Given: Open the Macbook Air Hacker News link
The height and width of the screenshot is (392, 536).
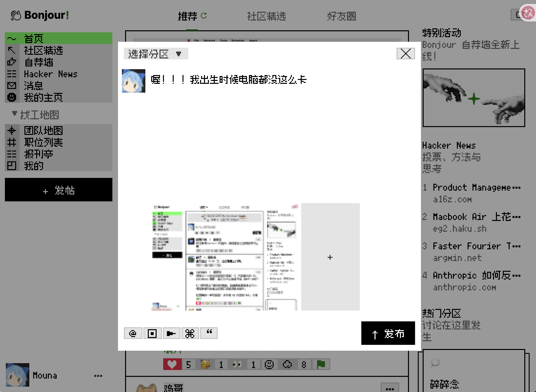Looking at the screenshot, I should pos(477,217).
